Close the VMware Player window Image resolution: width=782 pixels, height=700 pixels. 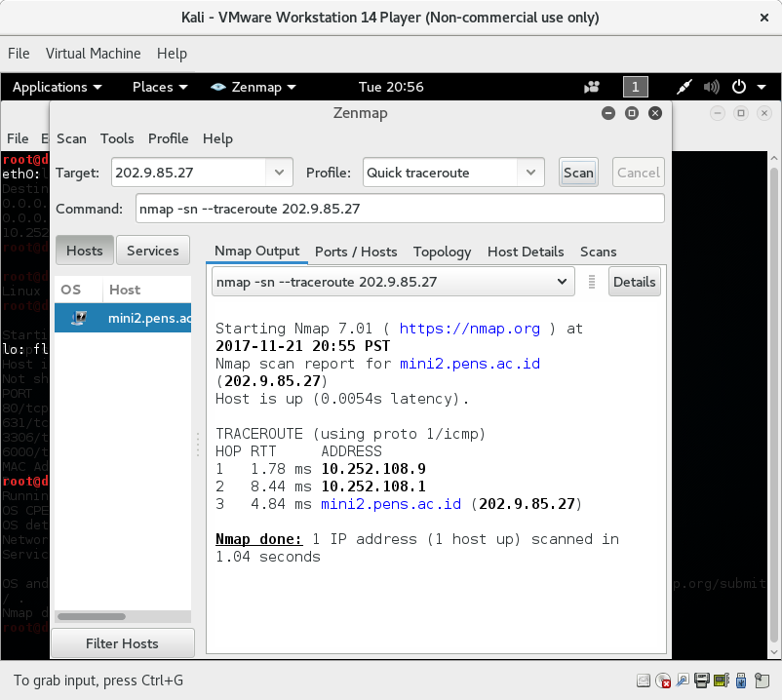point(764,18)
